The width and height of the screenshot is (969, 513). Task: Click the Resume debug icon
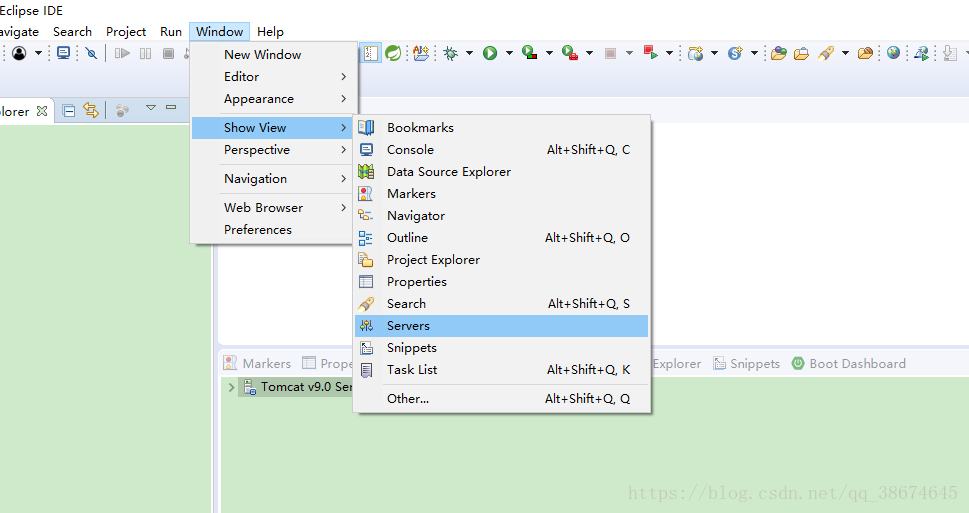122,53
